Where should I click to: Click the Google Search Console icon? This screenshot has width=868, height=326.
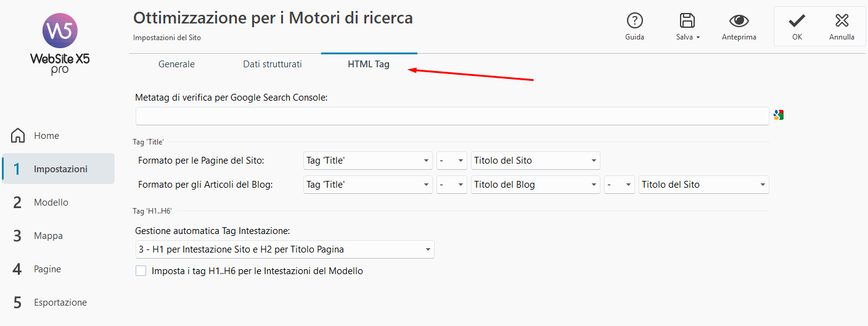[x=779, y=115]
